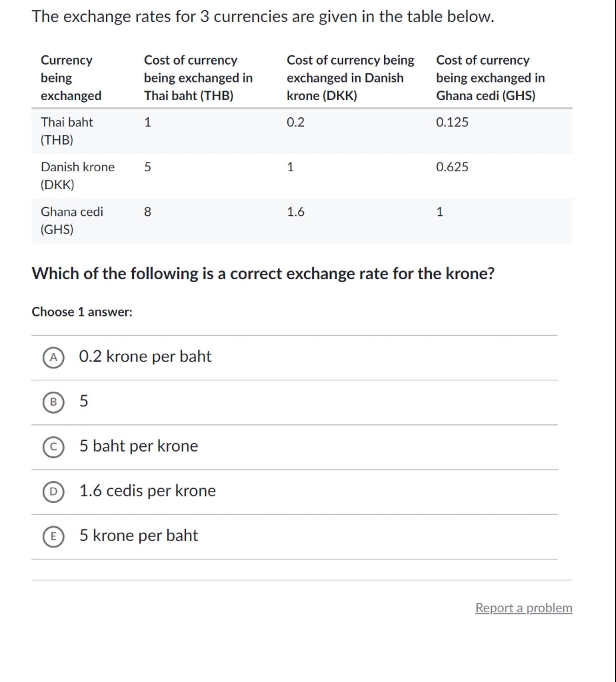The height and width of the screenshot is (682, 616).
Task: Click the 5 cell in Danish krone row
Action: coord(148,167)
